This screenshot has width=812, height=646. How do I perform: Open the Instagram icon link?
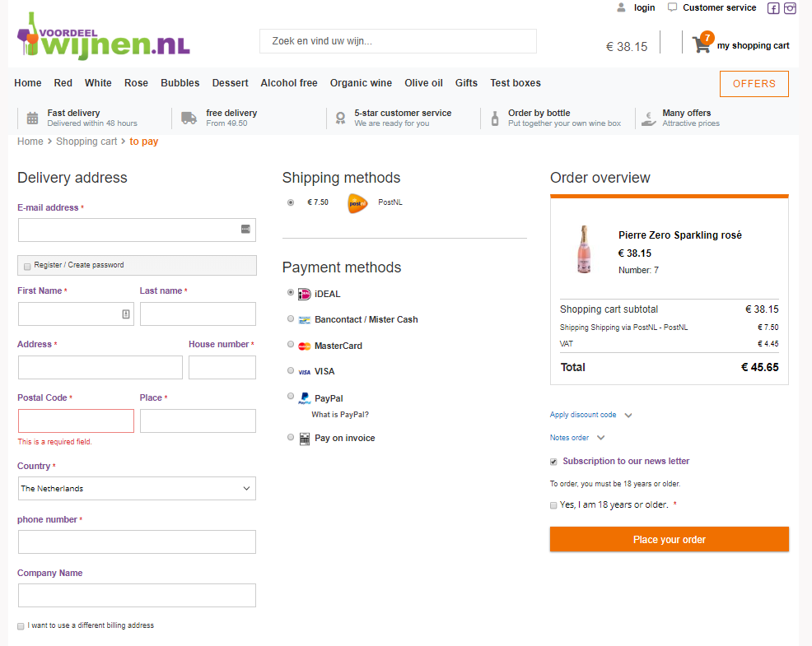(x=790, y=8)
